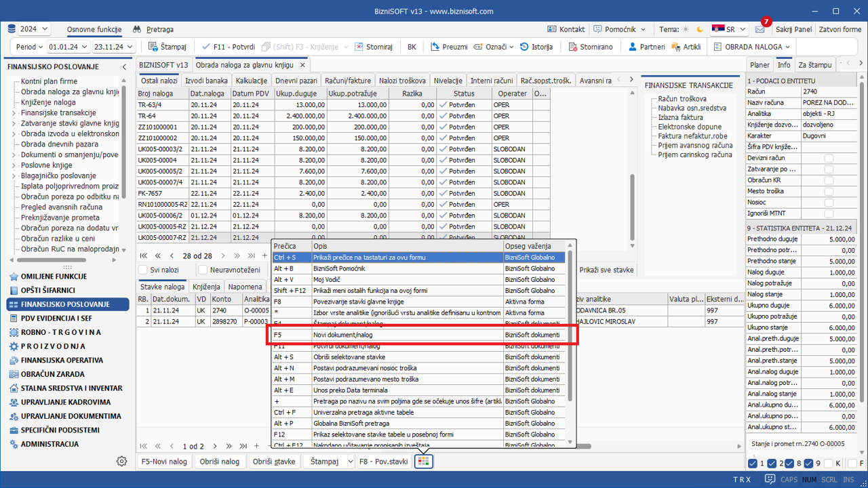Select Račun troškova in financial transactions
This screenshot has height=488, width=868.
682,99
